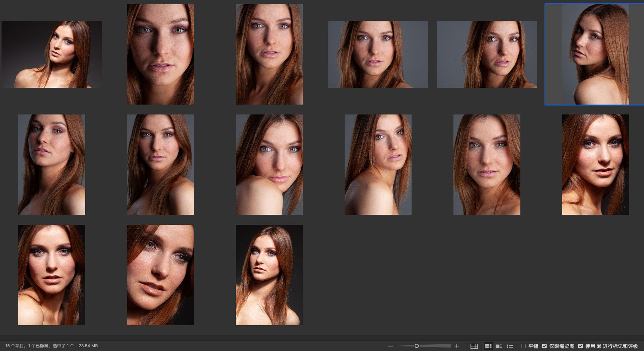Switch to the thumbnails view icon
This screenshot has height=351, width=644.
tap(488, 346)
